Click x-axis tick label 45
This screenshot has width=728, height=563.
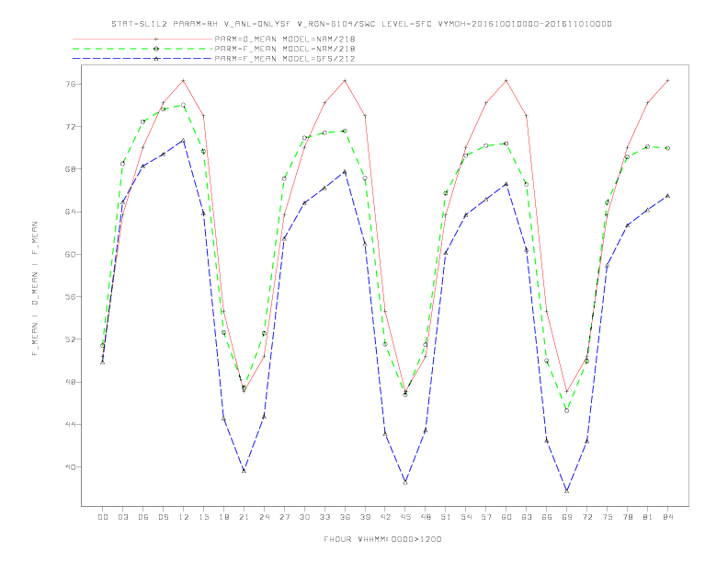405,517
